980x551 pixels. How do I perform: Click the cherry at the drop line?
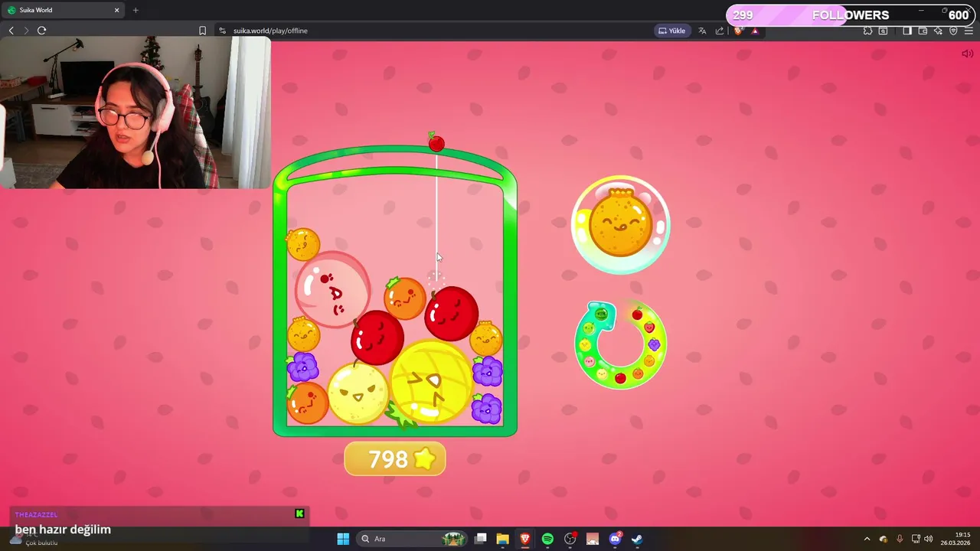click(x=436, y=142)
